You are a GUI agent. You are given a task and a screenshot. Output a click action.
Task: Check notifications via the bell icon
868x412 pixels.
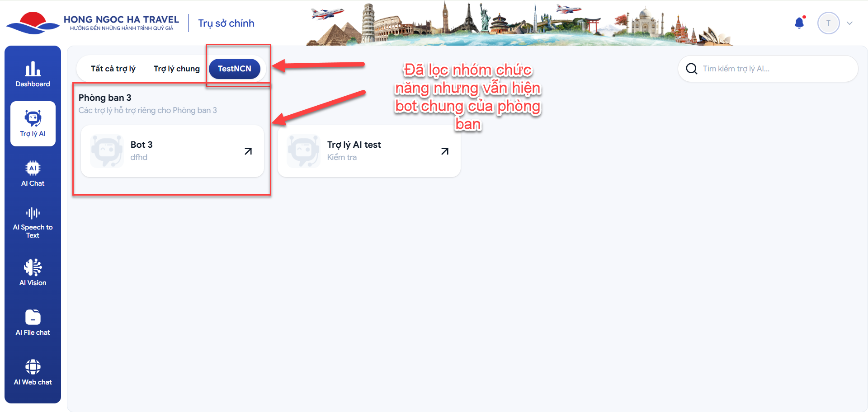point(800,23)
